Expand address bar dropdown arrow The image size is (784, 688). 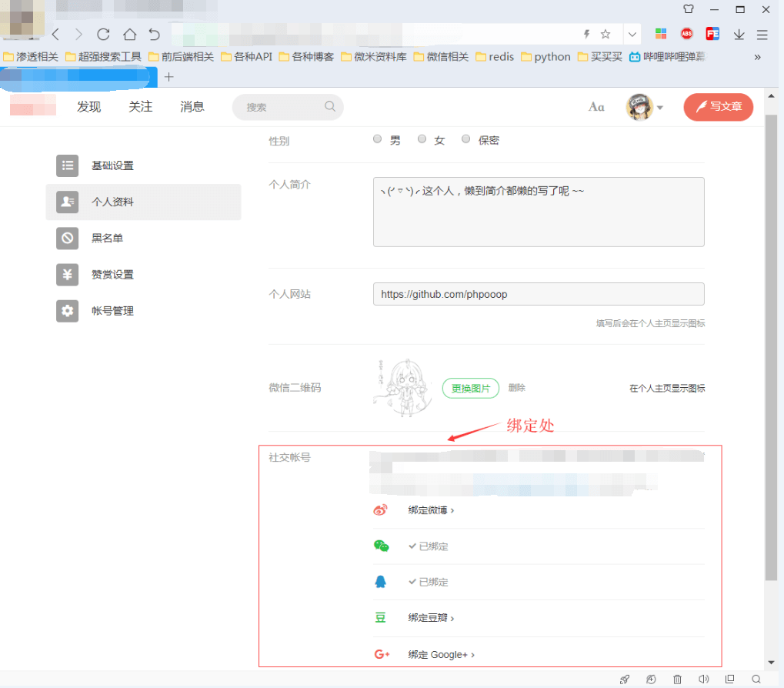pos(632,35)
